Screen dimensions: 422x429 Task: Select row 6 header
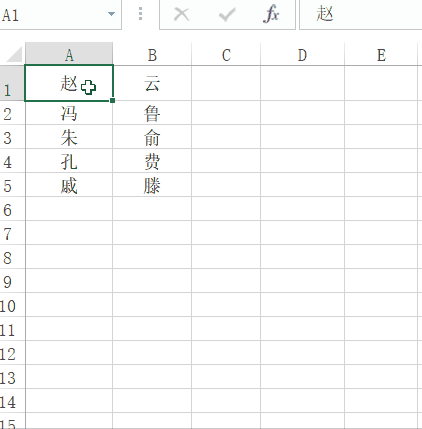coord(12,209)
